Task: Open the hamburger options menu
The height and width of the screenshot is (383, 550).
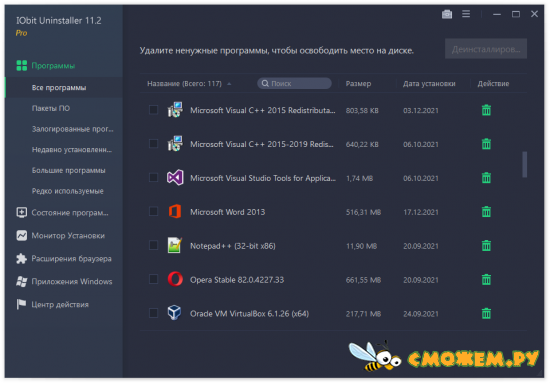Action: [466, 14]
